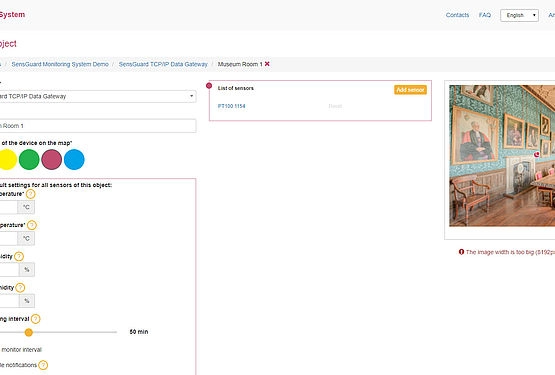
Task: Select the green device color circle
Action: pyautogui.click(x=29, y=159)
